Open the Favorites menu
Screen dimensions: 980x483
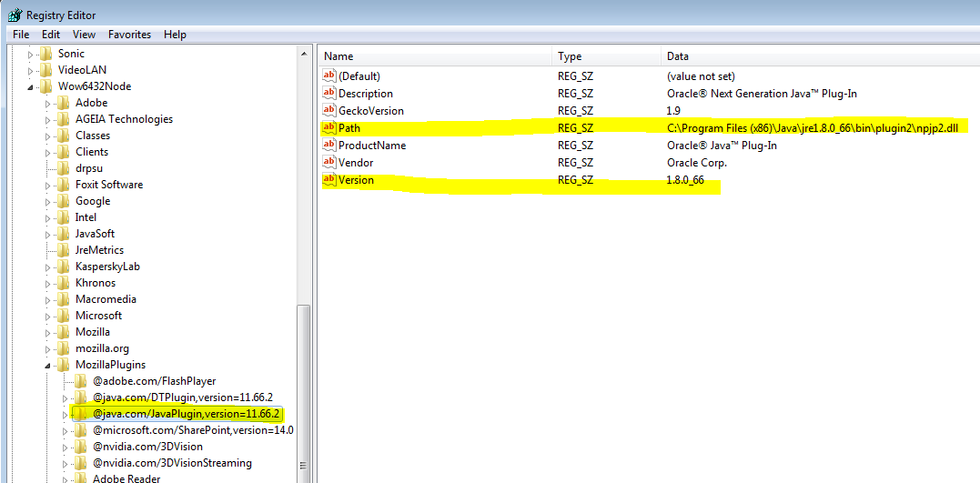click(129, 35)
